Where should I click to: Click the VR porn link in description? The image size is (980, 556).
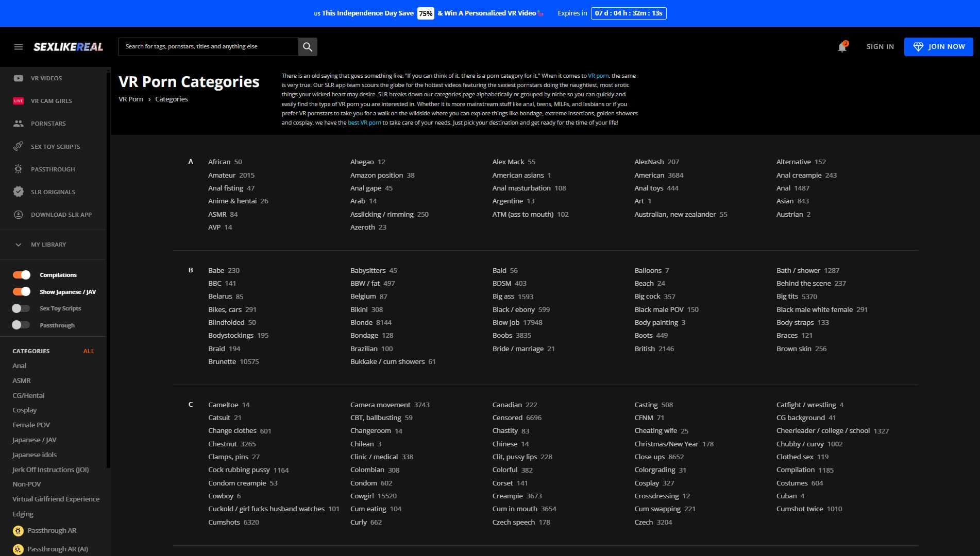(x=598, y=76)
